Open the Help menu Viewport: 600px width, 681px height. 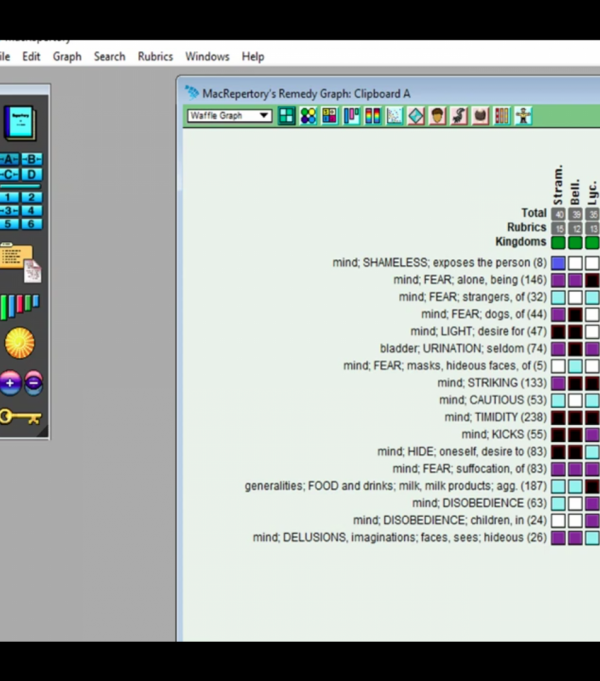click(253, 56)
